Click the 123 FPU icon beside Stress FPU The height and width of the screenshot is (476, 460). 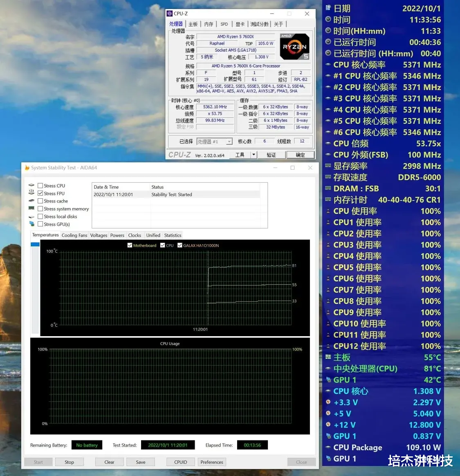pyautogui.click(x=31, y=193)
